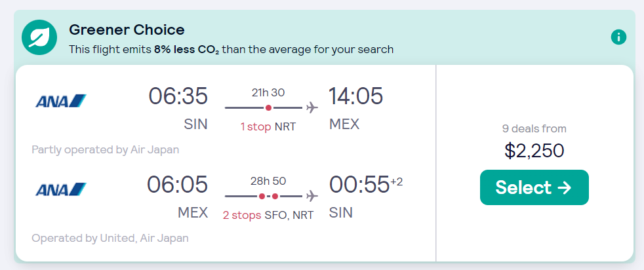The width and height of the screenshot is (644, 270).
Task: Click the $2,250 price text
Action: tap(534, 151)
